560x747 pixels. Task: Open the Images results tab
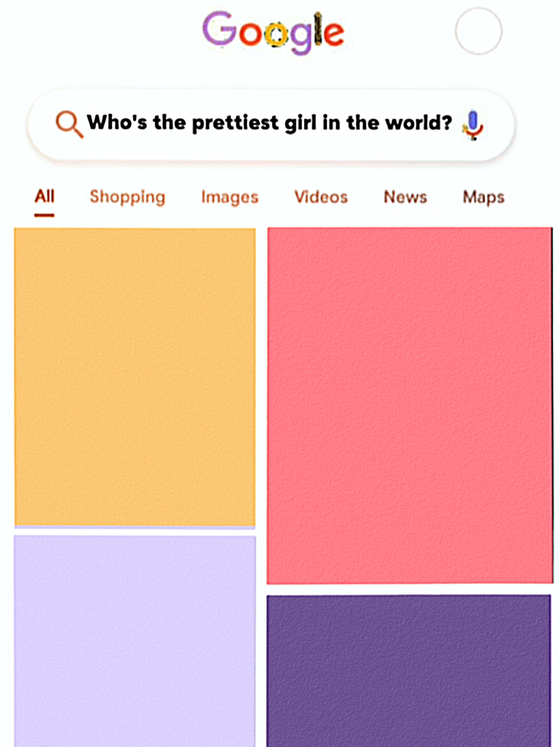pyautogui.click(x=230, y=197)
